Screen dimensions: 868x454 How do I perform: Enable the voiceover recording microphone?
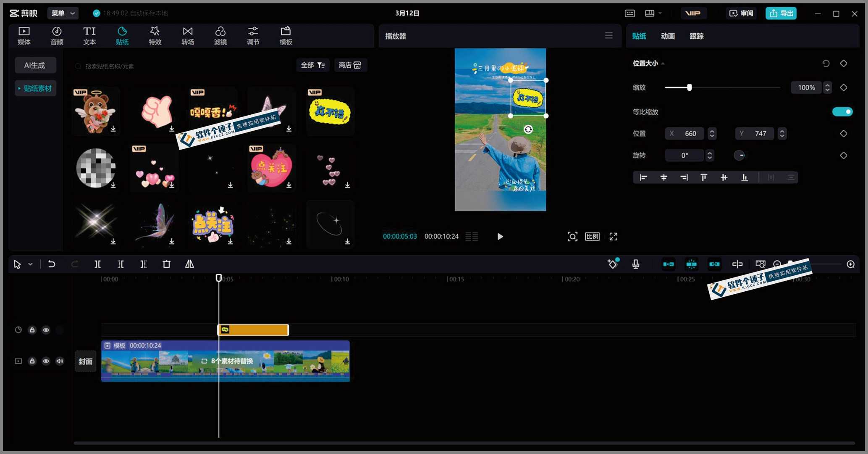click(x=635, y=264)
